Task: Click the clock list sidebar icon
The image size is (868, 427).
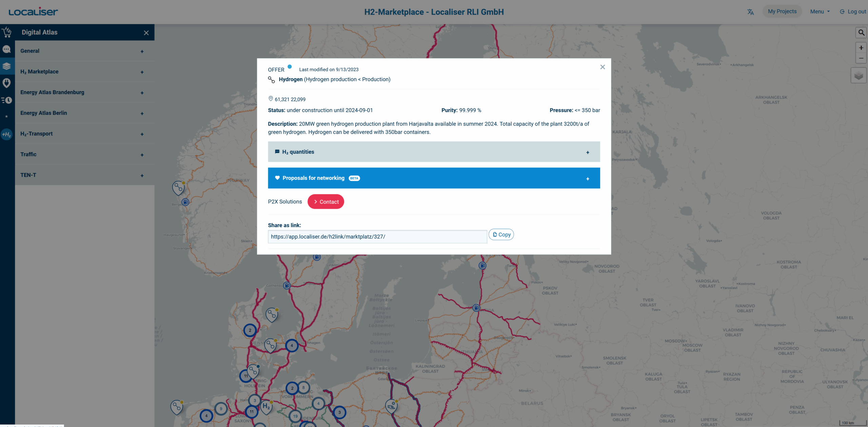Action: coord(7,100)
